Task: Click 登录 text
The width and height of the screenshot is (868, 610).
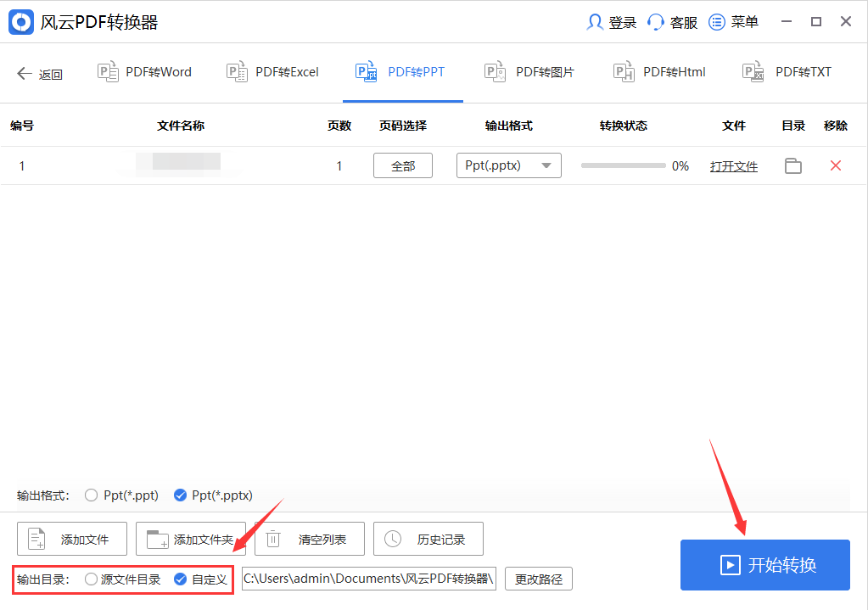Action: tap(623, 23)
